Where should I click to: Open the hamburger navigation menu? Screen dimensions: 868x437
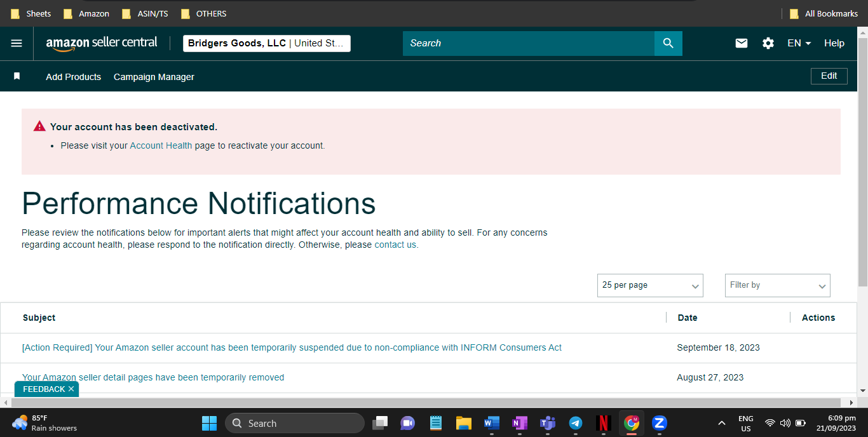coord(17,43)
